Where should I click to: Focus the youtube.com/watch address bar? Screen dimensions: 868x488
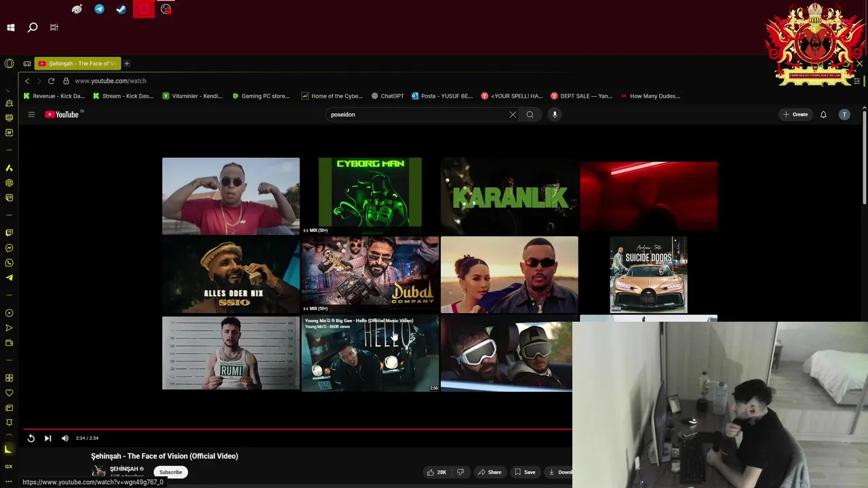(111, 81)
